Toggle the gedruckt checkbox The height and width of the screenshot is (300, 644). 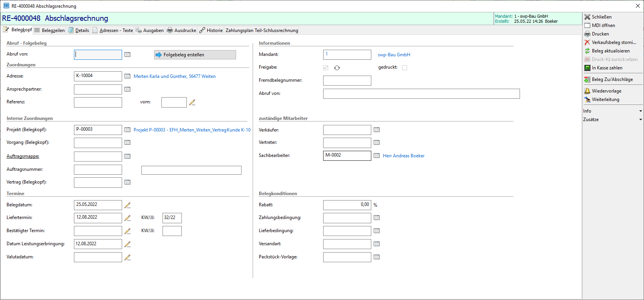pos(404,67)
